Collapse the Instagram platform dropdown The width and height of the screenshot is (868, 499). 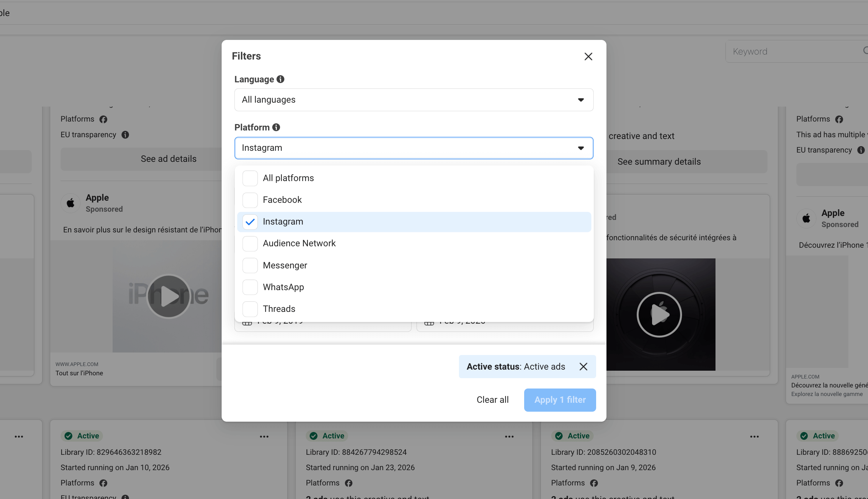[x=581, y=148]
